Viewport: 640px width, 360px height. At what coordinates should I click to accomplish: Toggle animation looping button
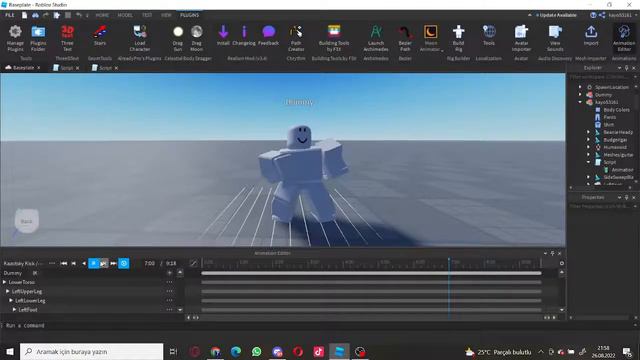(124, 264)
